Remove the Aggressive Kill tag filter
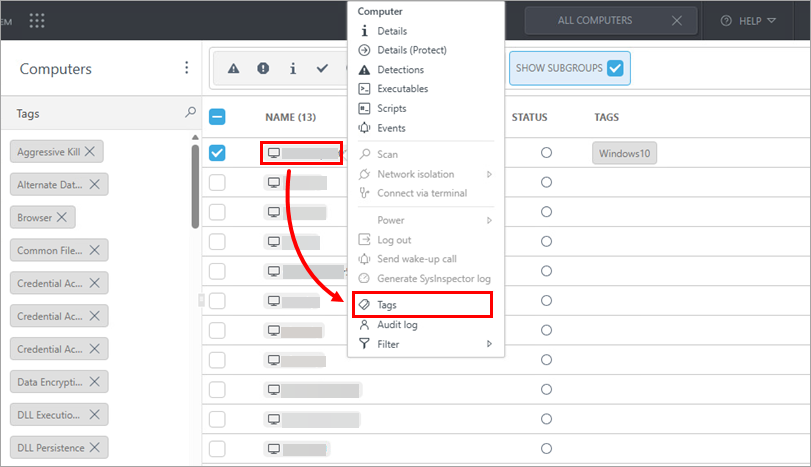This screenshot has width=811, height=467. [x=90, y=151]
